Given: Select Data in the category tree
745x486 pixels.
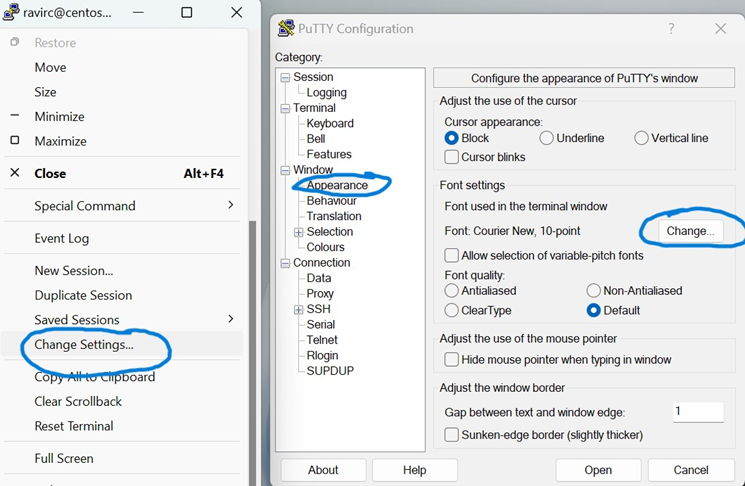Looking at the screenshot, I should [x=319, y=278].
